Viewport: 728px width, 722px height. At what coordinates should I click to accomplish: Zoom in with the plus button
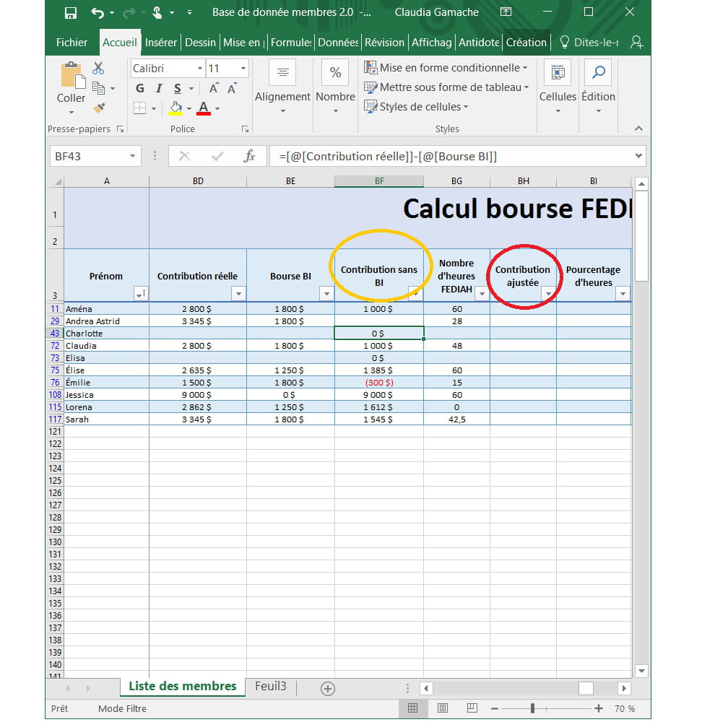(x=599, y=708)
